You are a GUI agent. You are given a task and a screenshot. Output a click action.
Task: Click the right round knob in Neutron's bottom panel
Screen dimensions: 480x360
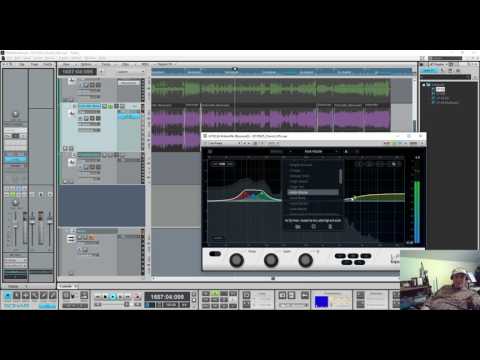coord(305,260)
